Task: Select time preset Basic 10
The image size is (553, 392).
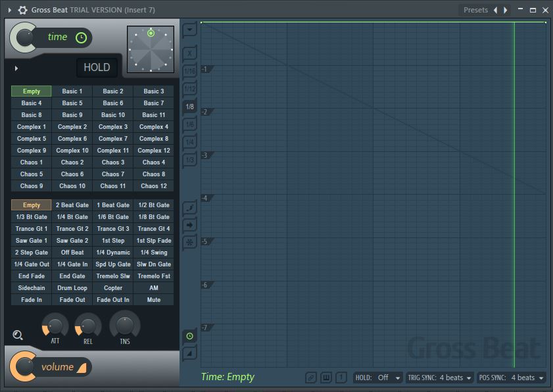Action: pos(113,115)
